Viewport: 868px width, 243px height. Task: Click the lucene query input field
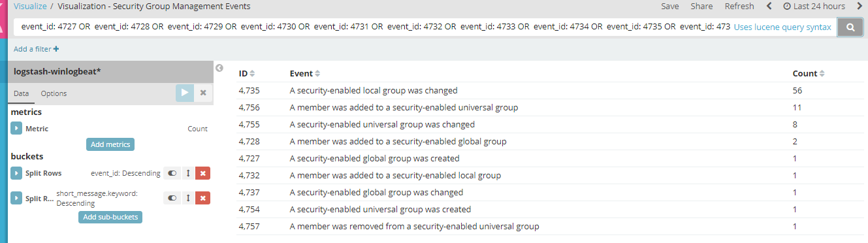(x=372, y=27)
